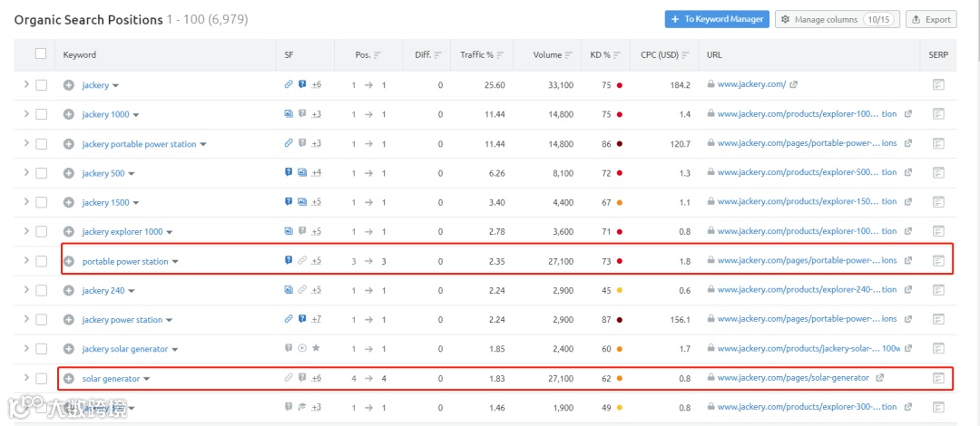Open dropdown arrow next to jackery keyword
Viewport: 980px width, 426px height.
click(x=115, y=85)
